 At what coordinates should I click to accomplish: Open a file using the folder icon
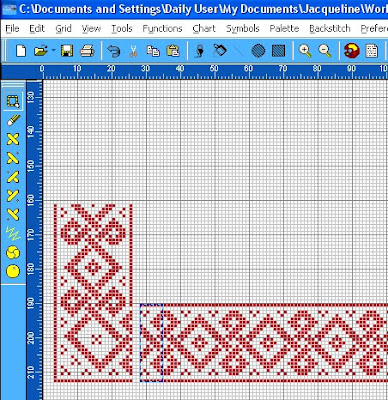(41, 51)
